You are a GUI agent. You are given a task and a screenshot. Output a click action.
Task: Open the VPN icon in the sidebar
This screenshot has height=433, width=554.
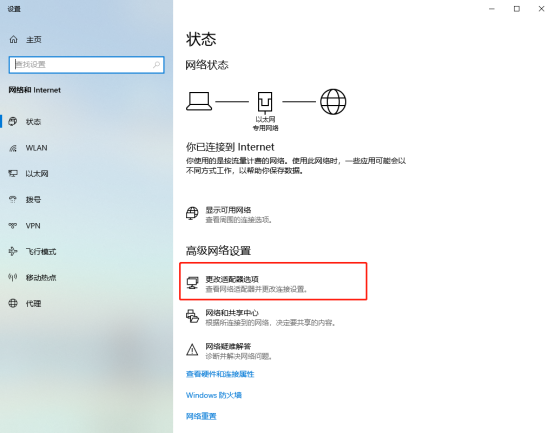pos(13,225)
